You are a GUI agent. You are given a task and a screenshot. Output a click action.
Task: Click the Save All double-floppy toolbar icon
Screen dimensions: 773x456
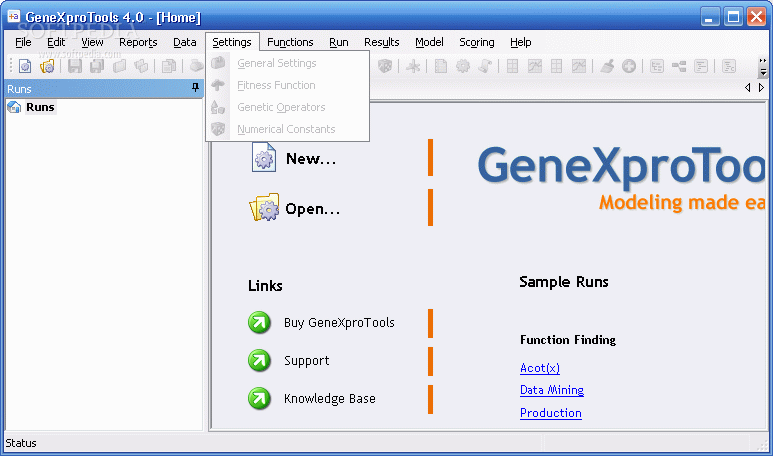(97, 66)
